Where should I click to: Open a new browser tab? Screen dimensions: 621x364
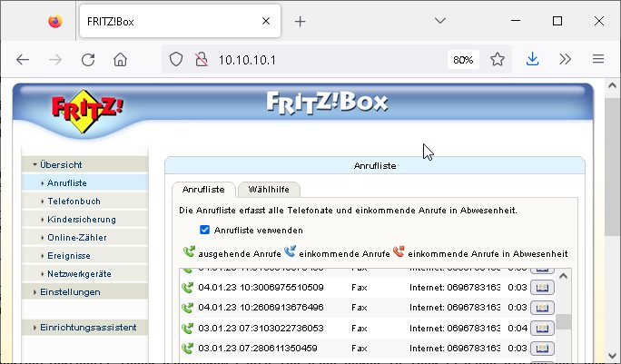coord(301,22)
